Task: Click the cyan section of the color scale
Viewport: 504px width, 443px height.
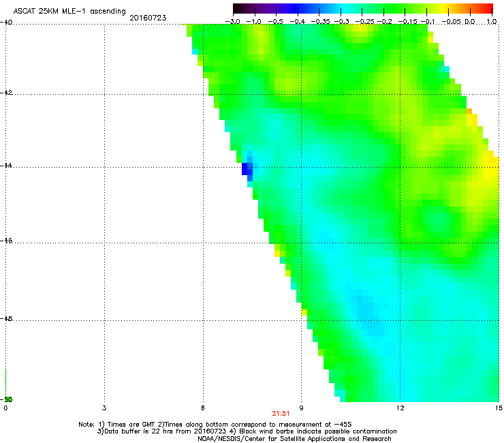Action: click(x=343, y=8)
